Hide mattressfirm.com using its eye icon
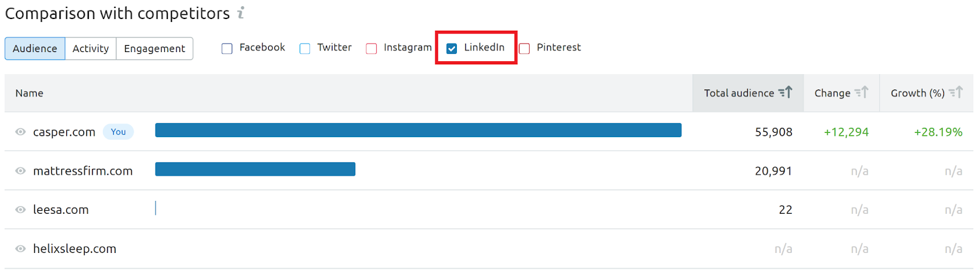The image size is (980, 275). pyautogui.click(x=20, y=171)
